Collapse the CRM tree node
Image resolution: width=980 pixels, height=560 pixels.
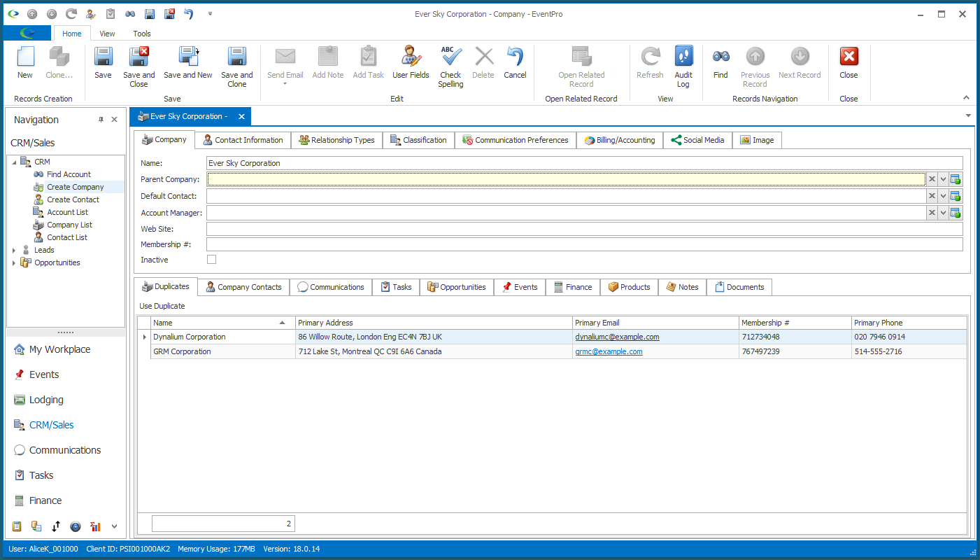pos(14,162)
